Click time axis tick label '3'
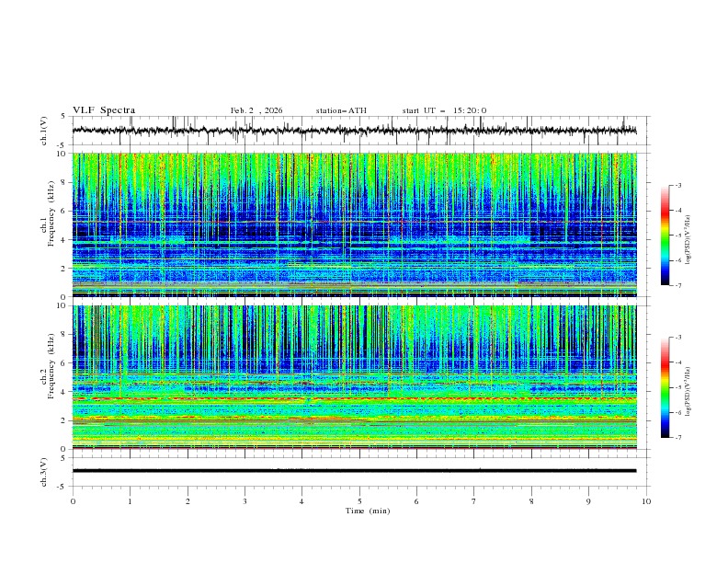The image size is (728, 563). tap(245, 501)
